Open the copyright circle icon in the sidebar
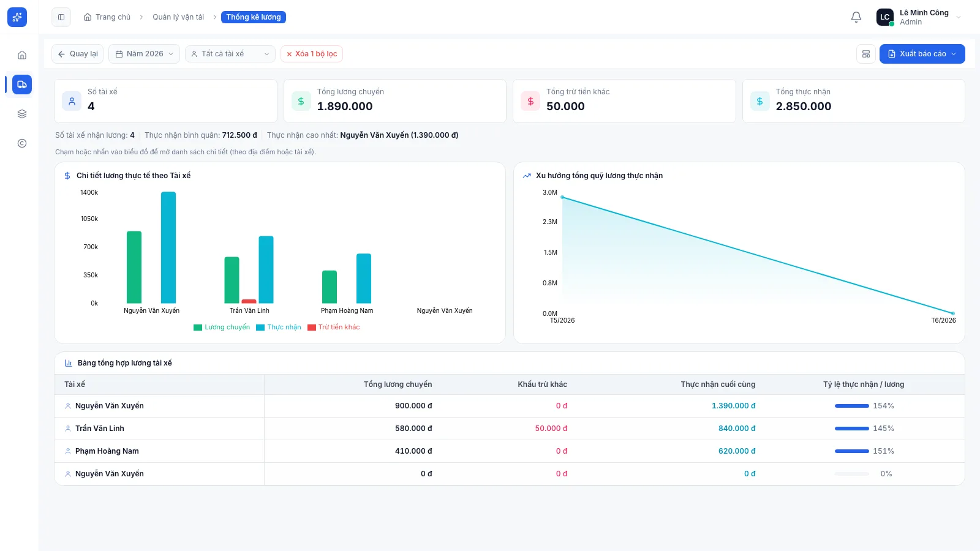This screenshot has width=980, height=551. pyautogui.click(x=22, y=143)
